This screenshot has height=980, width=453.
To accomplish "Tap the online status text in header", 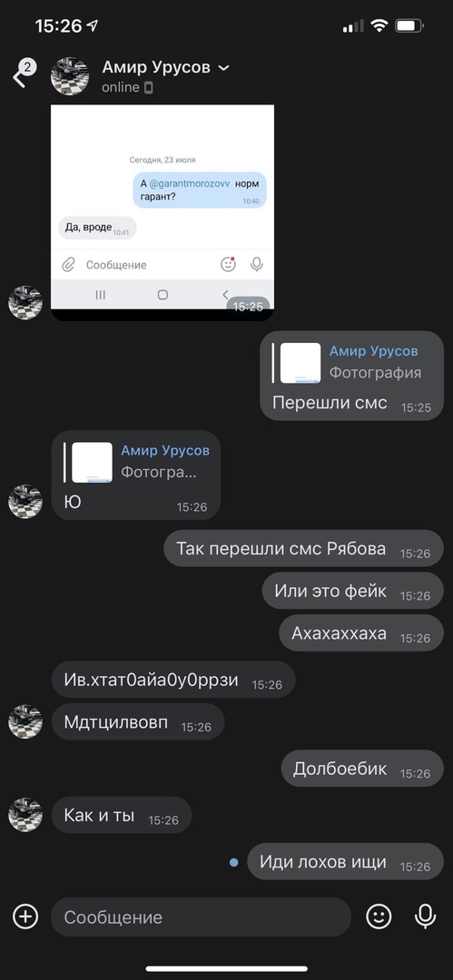I will coord(121,87).
